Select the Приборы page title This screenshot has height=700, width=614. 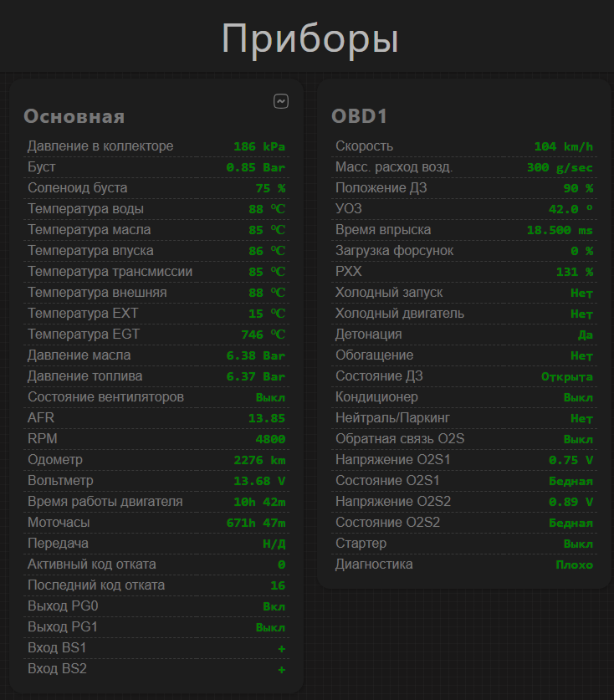(x=310, y=38)
